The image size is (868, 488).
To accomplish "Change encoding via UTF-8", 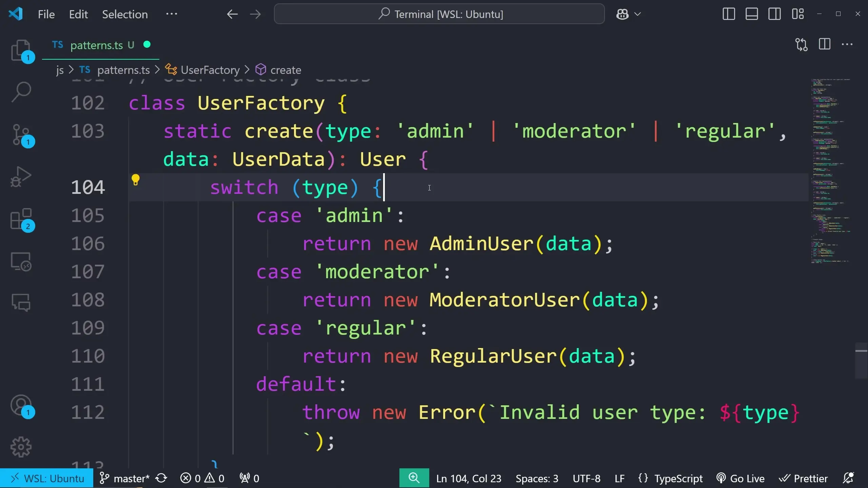I will tap(586, 479).
